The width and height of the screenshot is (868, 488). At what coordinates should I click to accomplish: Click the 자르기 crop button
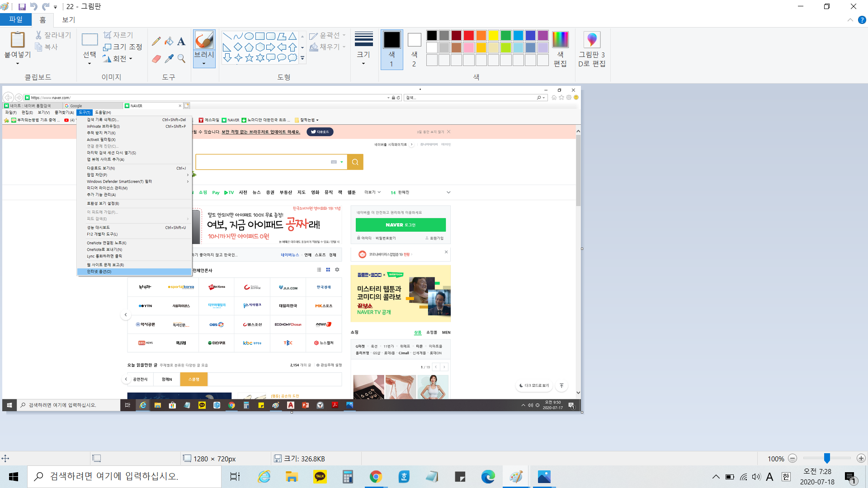[118, 35]
